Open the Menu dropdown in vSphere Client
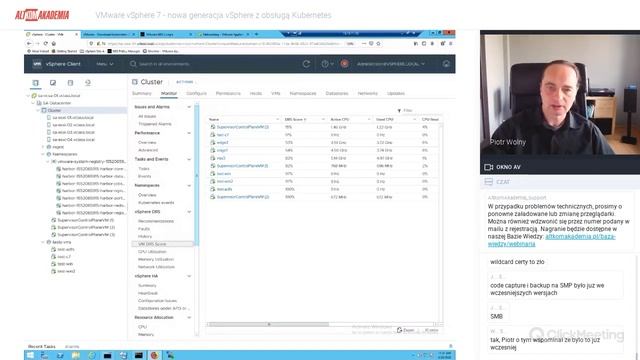This screenshot has height=360, width=640. [104, 64]
